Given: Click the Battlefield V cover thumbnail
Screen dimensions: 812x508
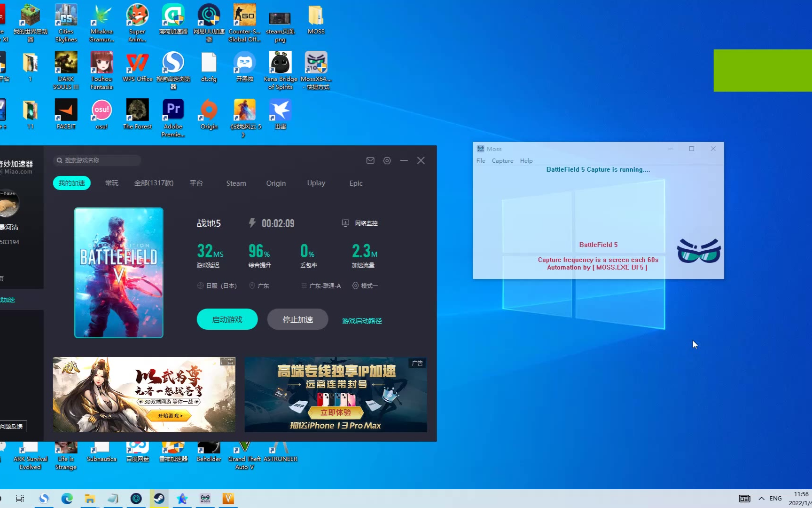Looking at the screenshot, I should click(x=119, y=273).
